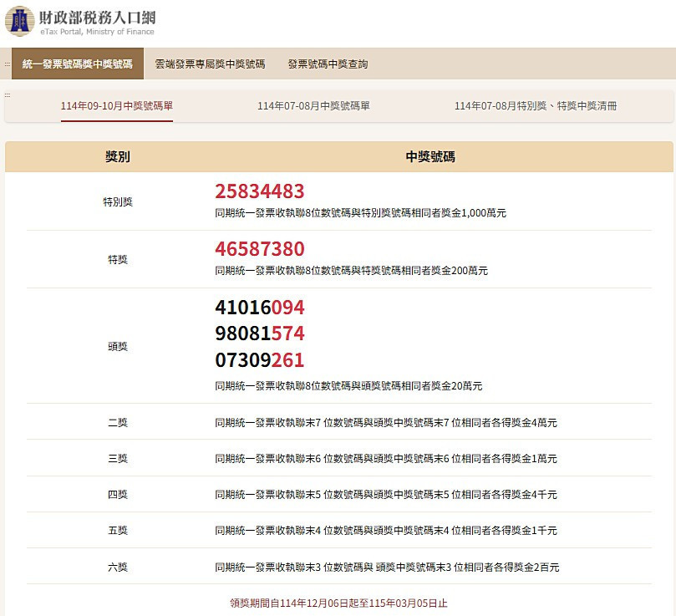This screenshot has height=616, width=676.
Task: Open 114年07-08月特別獎、特獎中獎清冊 list
Action: [536, 106]
